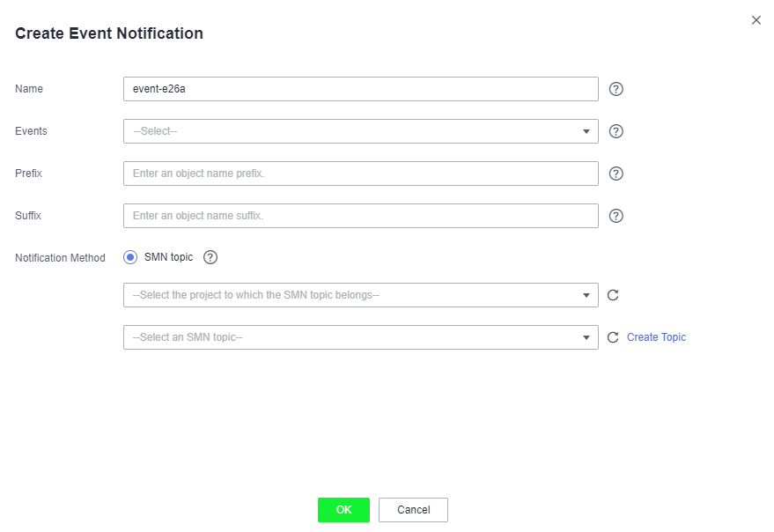Expand the Events dropdown
Image resolution: width=774 pixels, height=532 pixels.
pos(361,131)
